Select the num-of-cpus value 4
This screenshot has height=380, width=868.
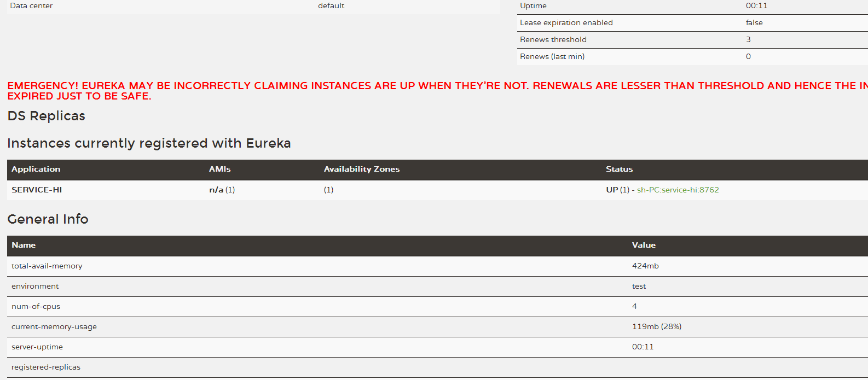coord(634,306)
